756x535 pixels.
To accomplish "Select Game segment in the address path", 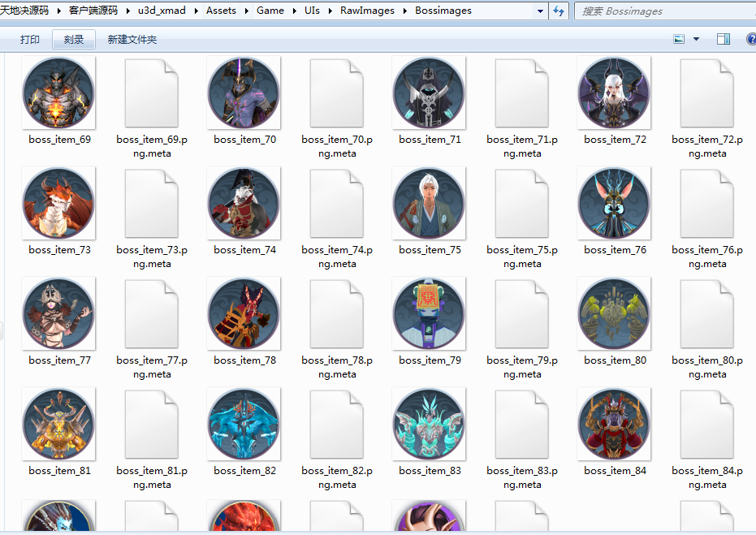I will 270,10.
